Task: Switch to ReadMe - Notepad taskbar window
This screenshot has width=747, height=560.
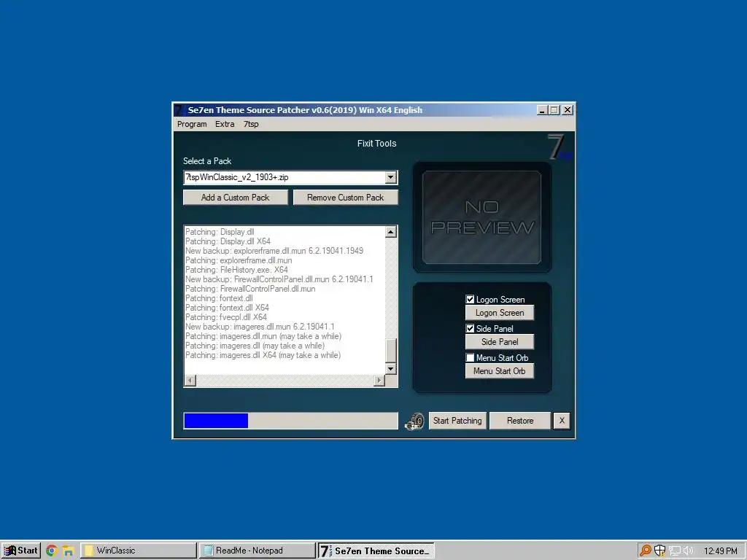Action: 258,551
